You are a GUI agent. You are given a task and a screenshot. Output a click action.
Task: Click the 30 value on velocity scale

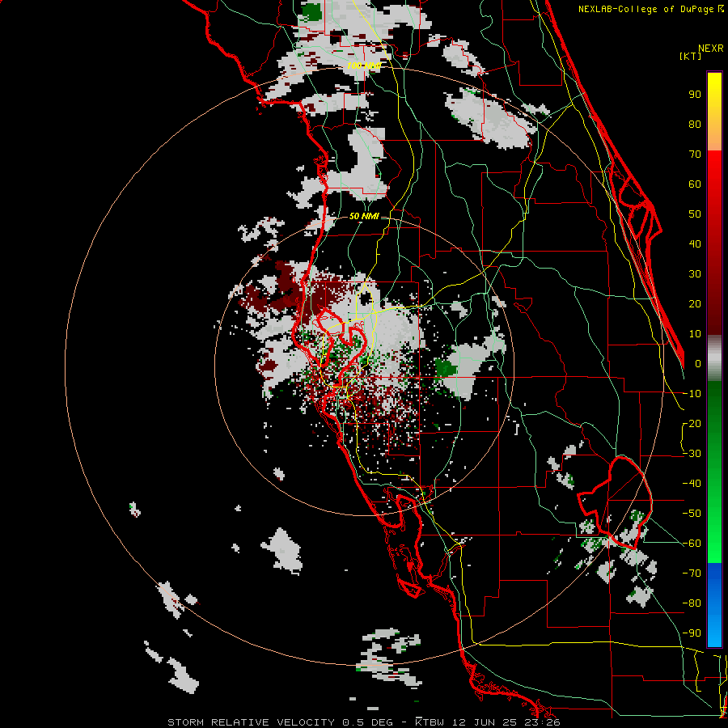click(x=695, y=274)
